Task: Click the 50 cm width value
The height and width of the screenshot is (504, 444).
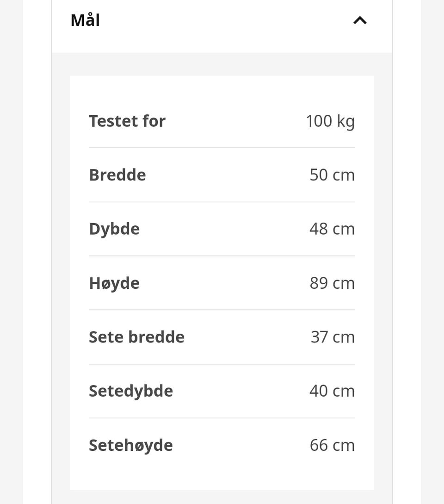Action: tap(332, 175)
